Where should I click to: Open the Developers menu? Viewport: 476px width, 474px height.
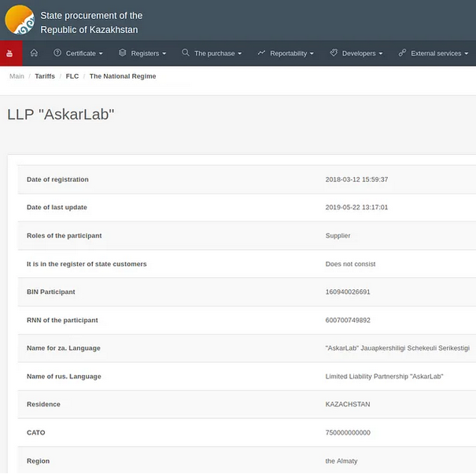(362, 53)
